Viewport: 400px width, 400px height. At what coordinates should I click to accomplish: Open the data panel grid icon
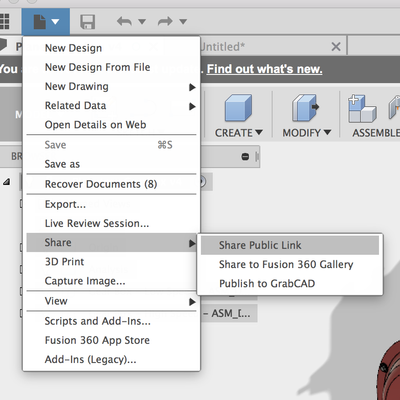point(4,21)
